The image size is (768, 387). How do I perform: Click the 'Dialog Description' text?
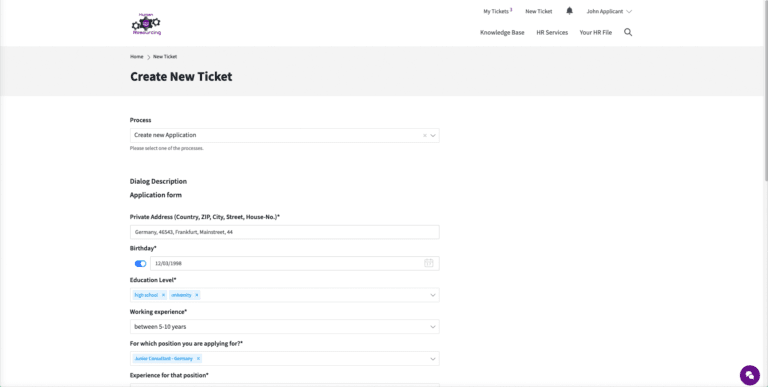pos(158,181)
